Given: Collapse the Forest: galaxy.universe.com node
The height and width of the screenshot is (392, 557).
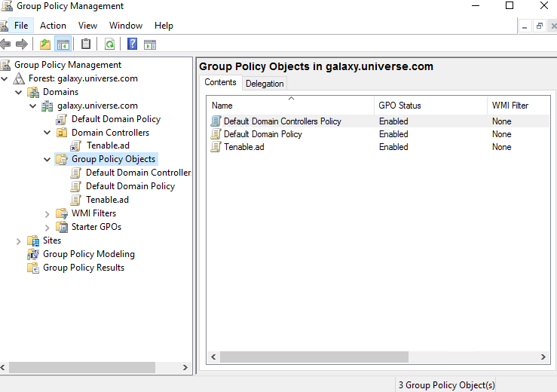Looking at the screenshot, I should [6, 78].
